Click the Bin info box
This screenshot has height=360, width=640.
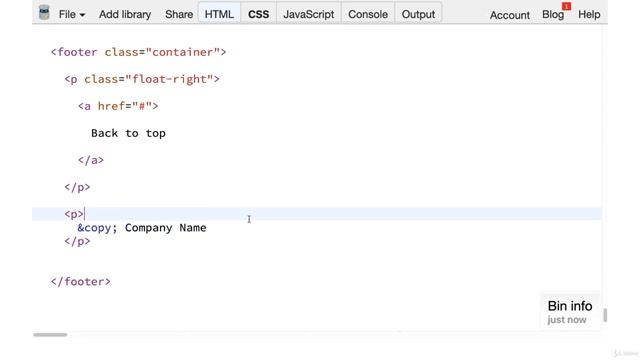[x=570, y=312]
